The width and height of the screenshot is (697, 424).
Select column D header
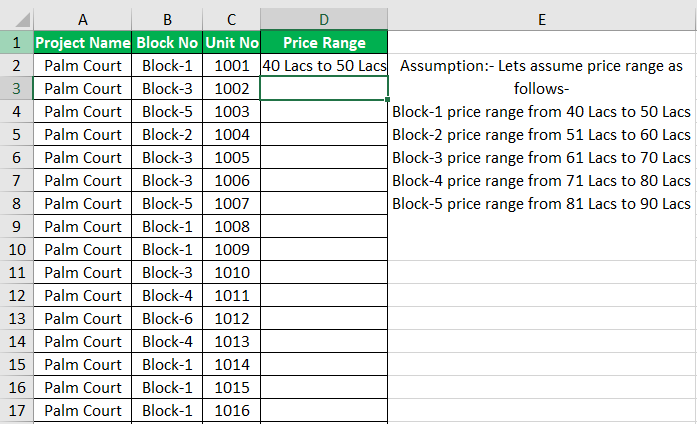pos(324,20)
